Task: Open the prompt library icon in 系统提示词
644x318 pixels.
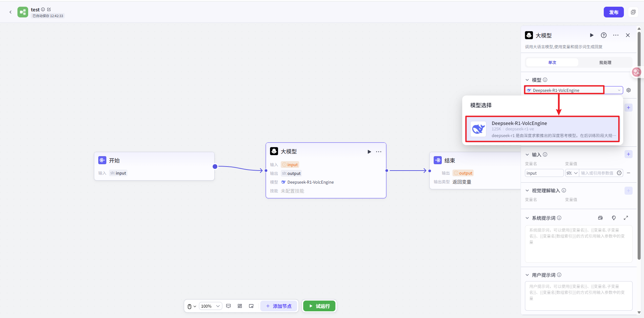Action: point(600,218)
